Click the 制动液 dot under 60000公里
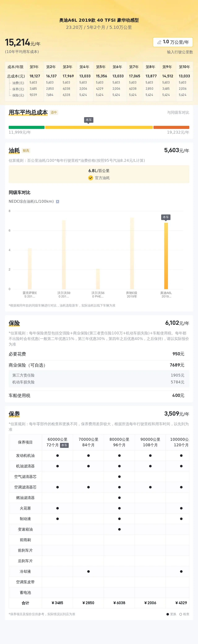The height and width of the screenshot is (644, 198). [x=57, y=519]
